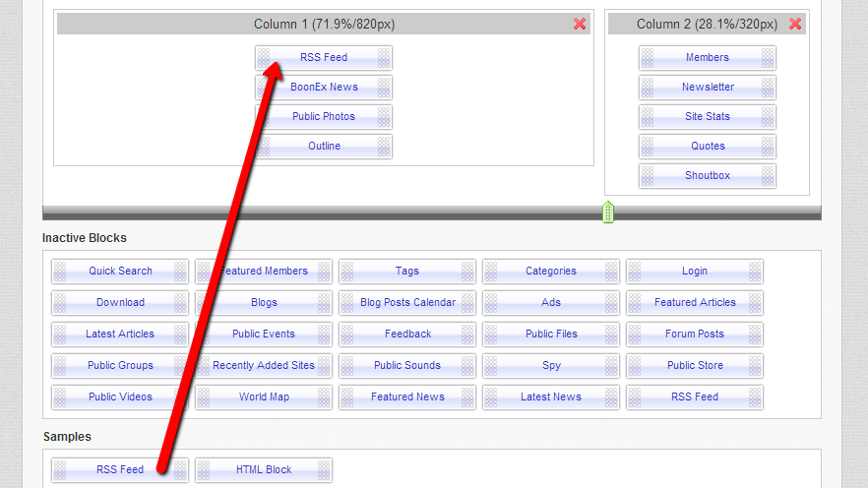This screenshot has width=868, height=488.
Task: Click the Column 1 header bar
Action: click(x=324, y=24)
